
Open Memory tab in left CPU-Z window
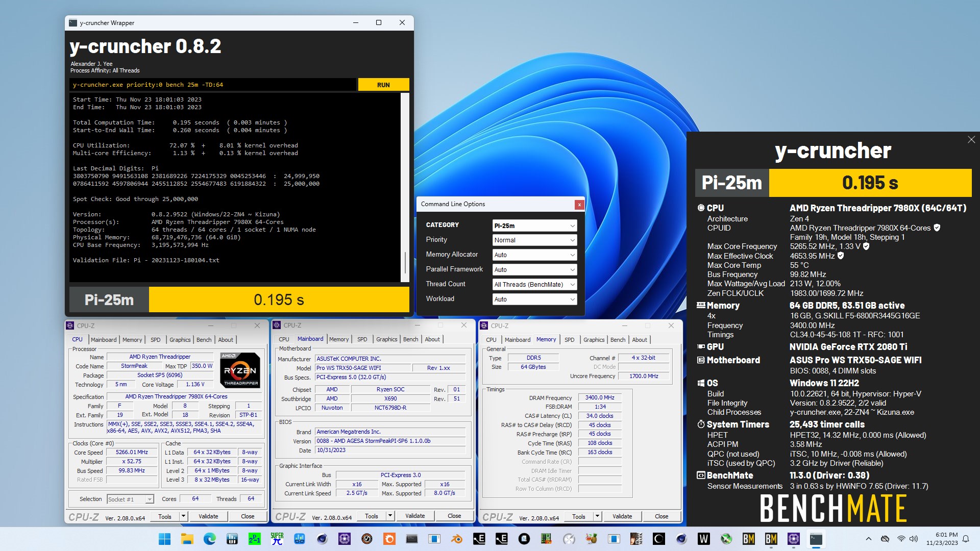point(132,340)
